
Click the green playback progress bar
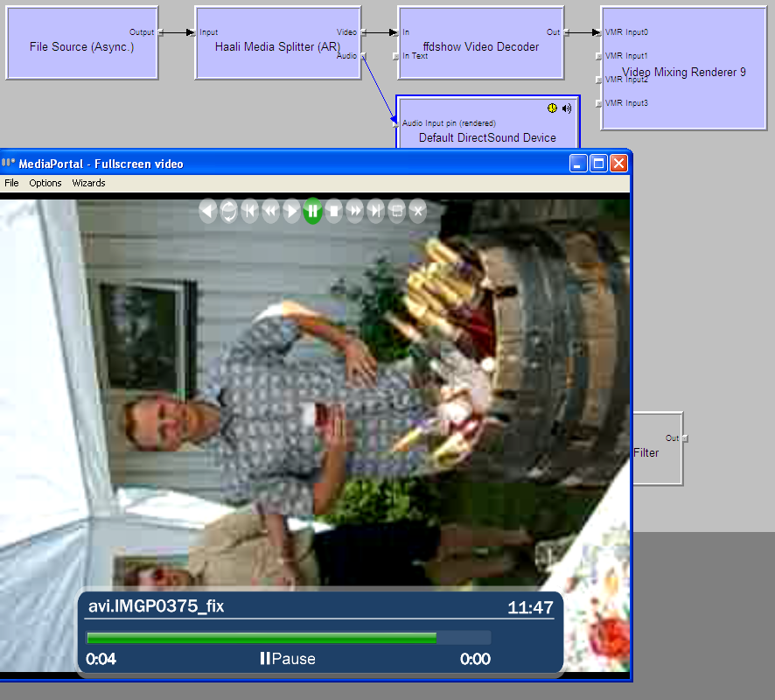(x=262, y=638)
